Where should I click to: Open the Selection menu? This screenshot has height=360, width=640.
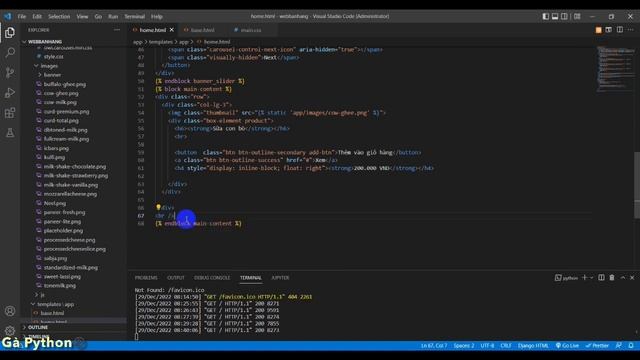tap(59, 16)
